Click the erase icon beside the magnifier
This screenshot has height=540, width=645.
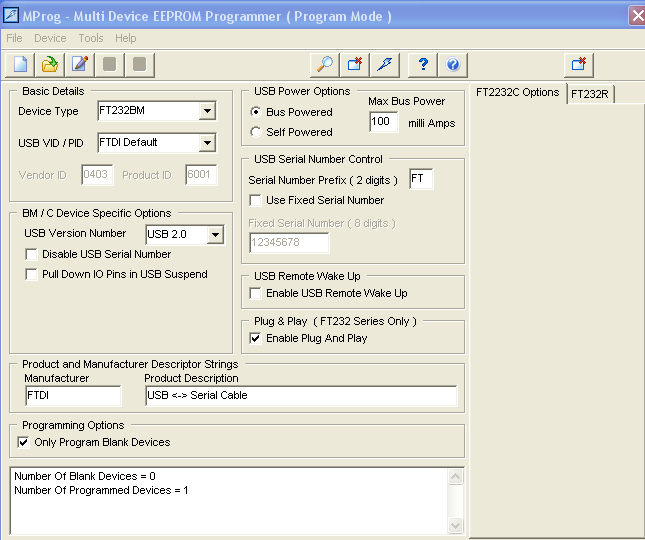355,65
